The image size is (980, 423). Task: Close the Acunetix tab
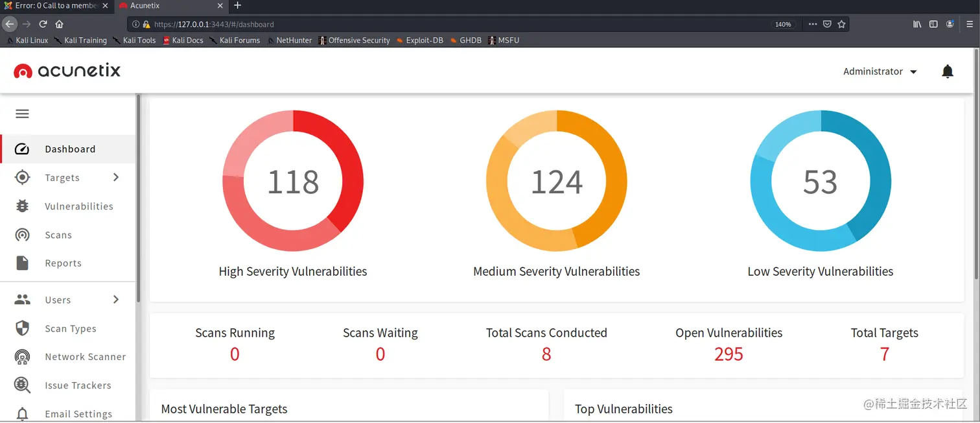coord(220,5)
